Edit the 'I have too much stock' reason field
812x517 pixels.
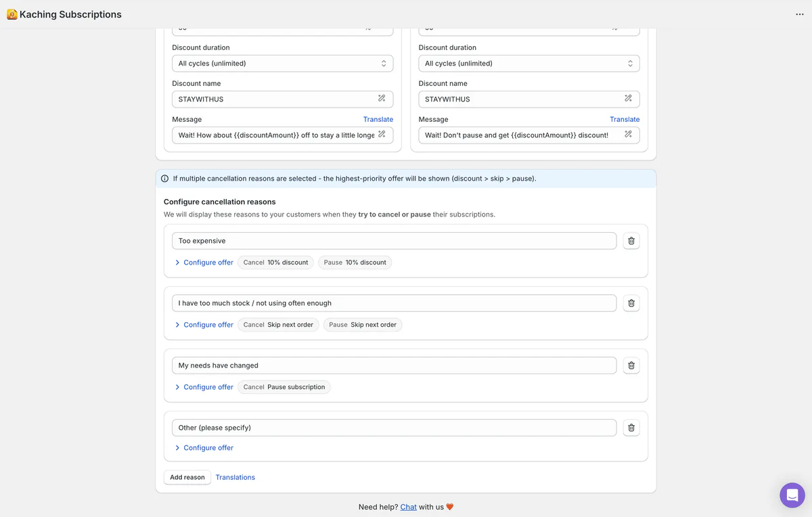(x=394, y=303)
